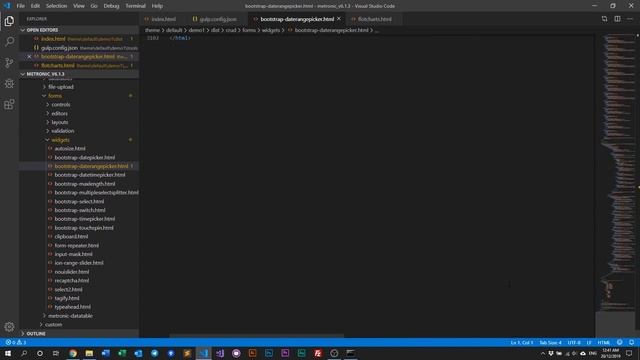Viewport: 640px width, 360px height.
Task: Open the Action Center notification icon
Action: pos(629,353)
